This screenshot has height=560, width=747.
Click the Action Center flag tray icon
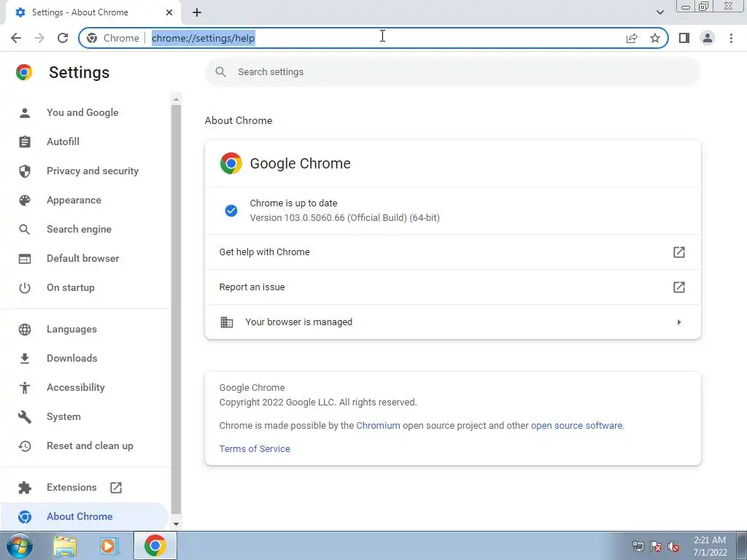point(656,546)
